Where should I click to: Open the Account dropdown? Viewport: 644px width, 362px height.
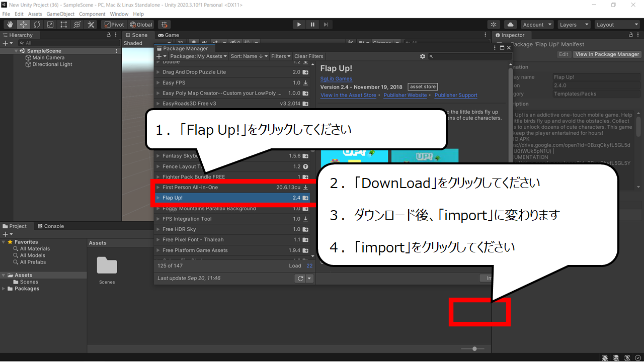click(x=536, y=24)
